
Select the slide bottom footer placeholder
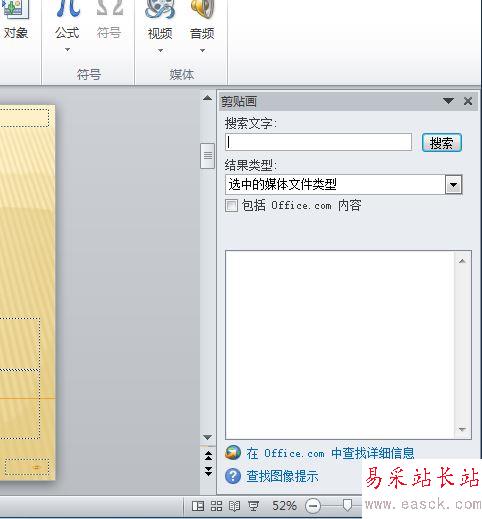point(27,467)
